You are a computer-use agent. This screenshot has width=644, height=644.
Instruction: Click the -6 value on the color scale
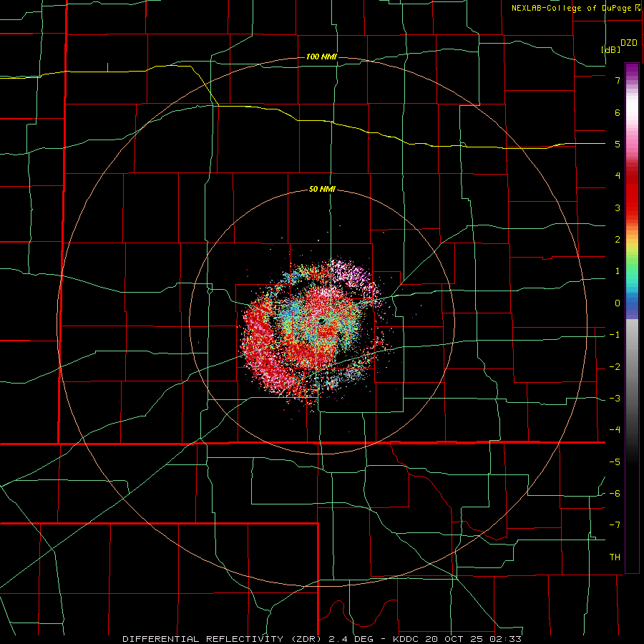[x=615, y=494]
